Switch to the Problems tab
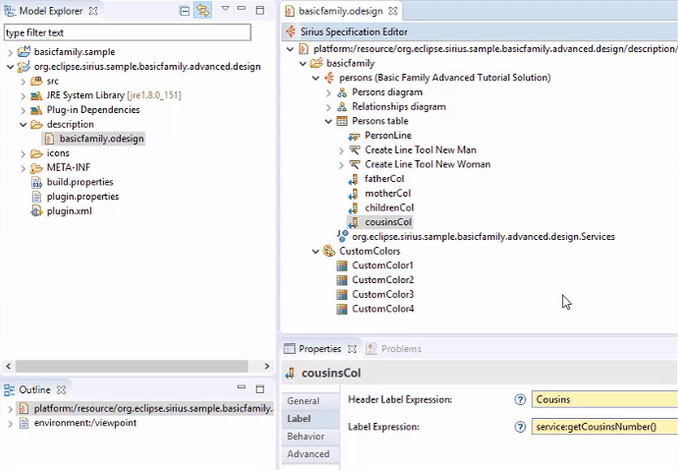 [x=400, y=349]
